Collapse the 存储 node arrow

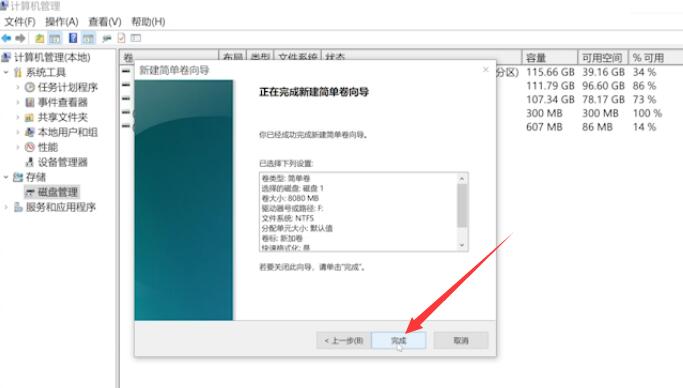(6, 177)
